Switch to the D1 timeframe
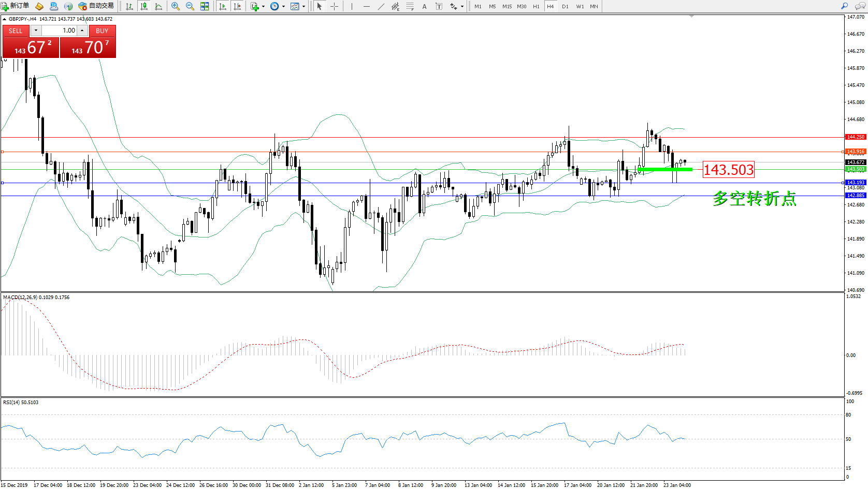 (565, 6)
